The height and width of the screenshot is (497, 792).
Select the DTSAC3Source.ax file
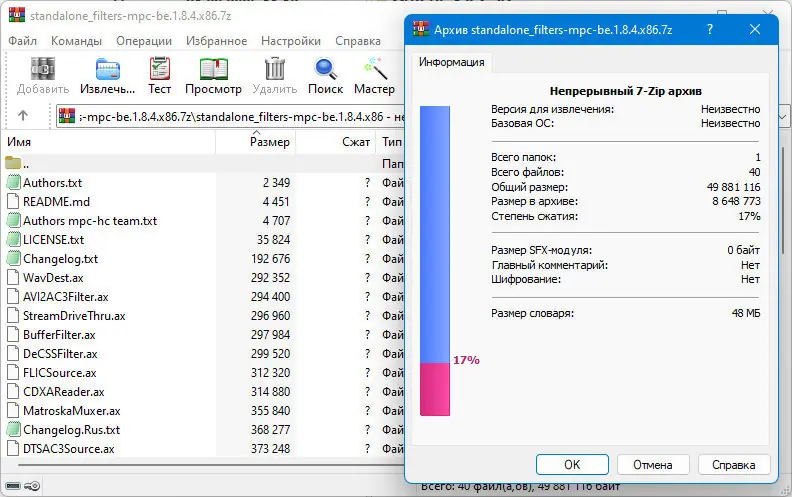click(69, 449)
